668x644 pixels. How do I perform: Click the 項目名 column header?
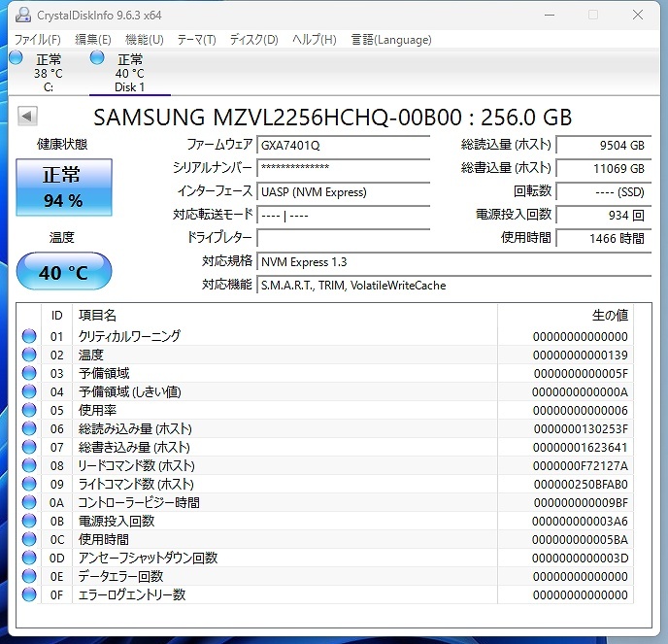pyautogui.click(x=284, y=316)
